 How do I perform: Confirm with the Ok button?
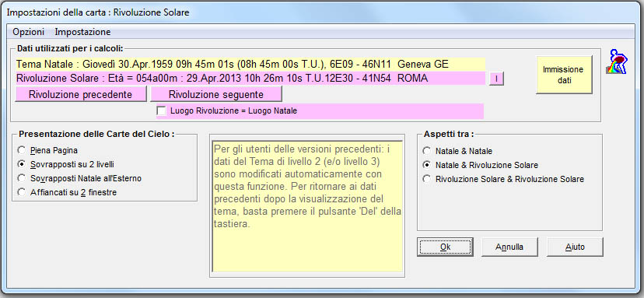point(445,247)
